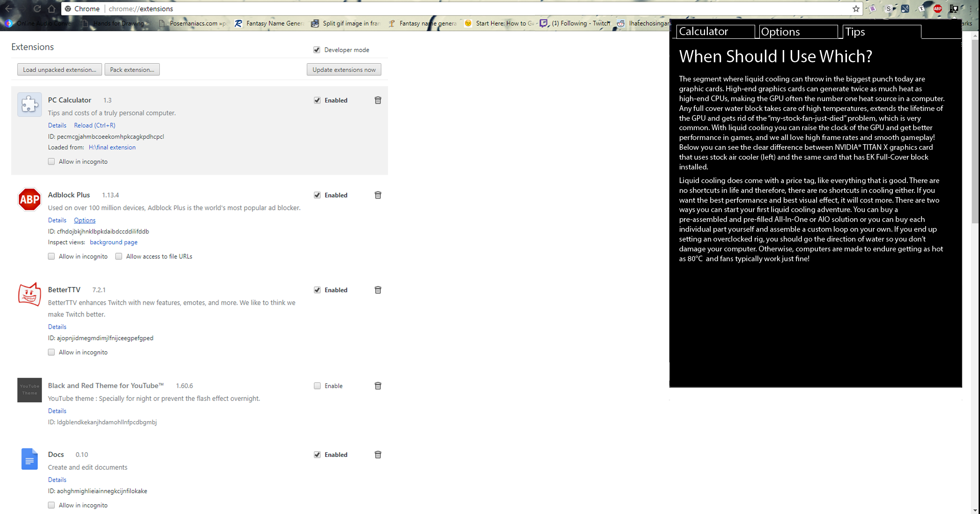Toggle the PC Calculator toolbar icon
Screen dimensions: 980x514
pyautogui.click(x=954, y=8)
